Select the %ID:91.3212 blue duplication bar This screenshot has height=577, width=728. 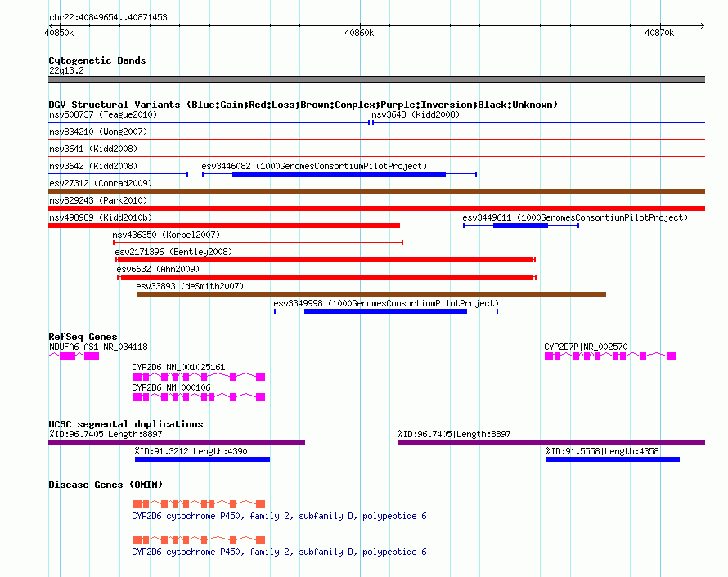(x=202, y=459)
